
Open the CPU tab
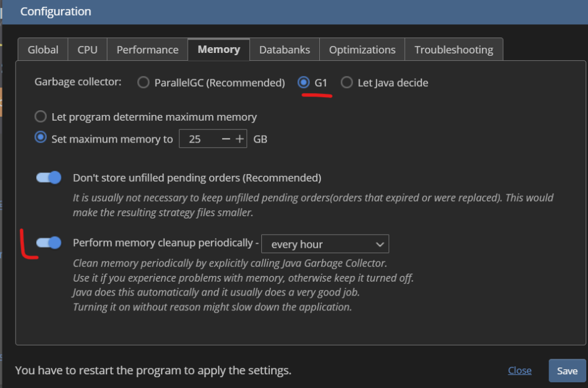87,50
